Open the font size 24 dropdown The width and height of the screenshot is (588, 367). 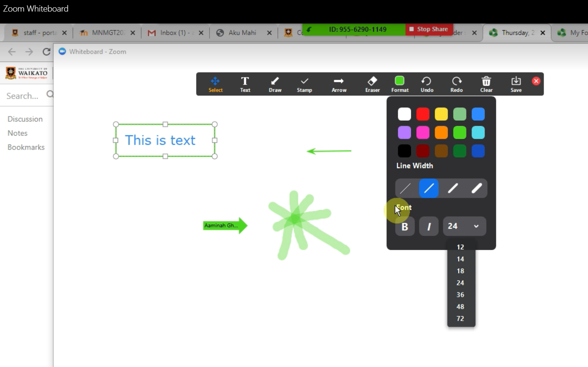pyautogui.click(x=465, y=226)
